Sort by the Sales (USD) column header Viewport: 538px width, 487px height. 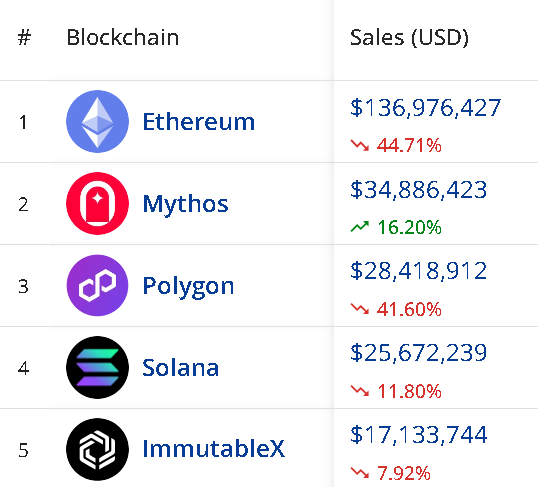409,37
